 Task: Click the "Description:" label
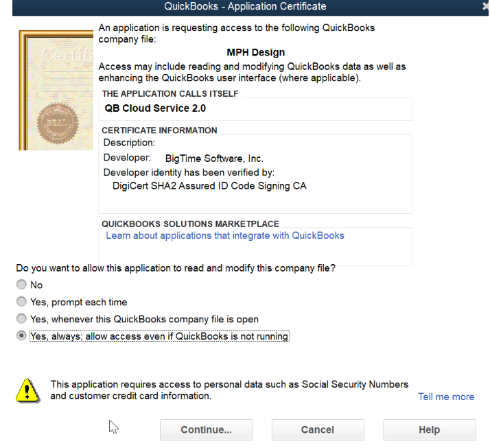click(x=129, y=143)
